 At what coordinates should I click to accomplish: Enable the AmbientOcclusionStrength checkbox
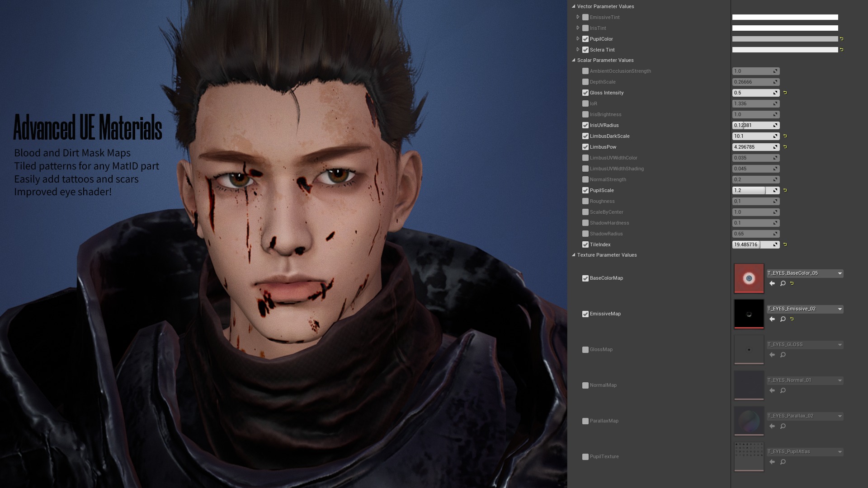click(x=585, y=71)
